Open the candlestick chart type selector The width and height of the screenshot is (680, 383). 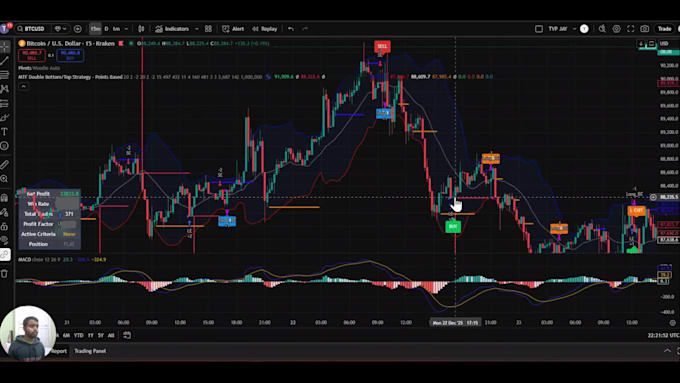pyautogui.click(x=141, y=29)
